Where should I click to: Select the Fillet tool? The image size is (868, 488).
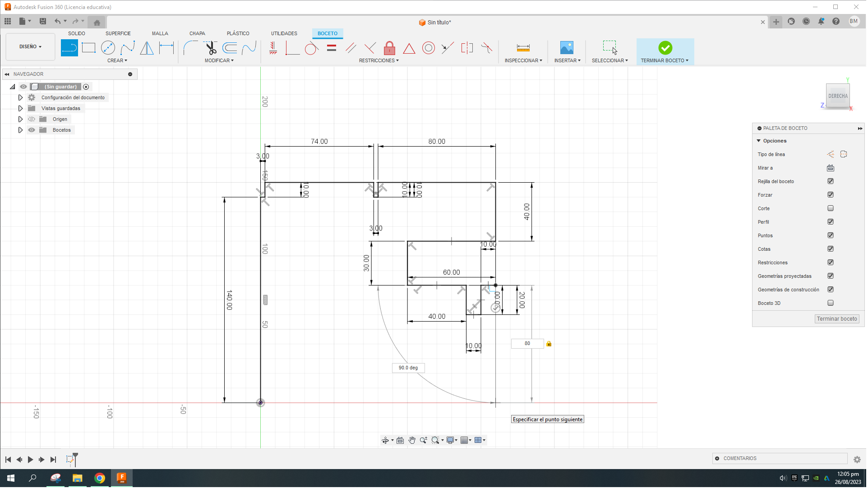coord(190,48)
